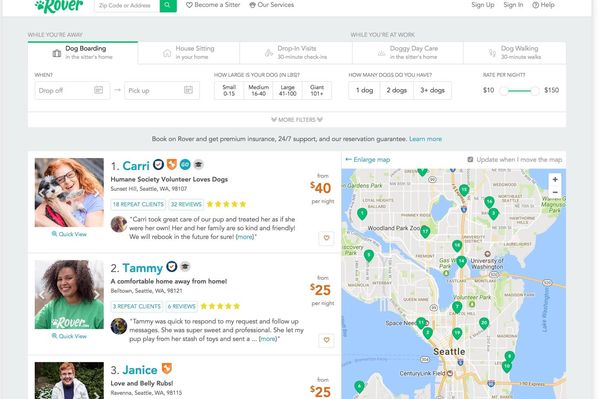600x399 pixels.
Task: Click the green search magnifier button
Action: (x=168, y=5)
